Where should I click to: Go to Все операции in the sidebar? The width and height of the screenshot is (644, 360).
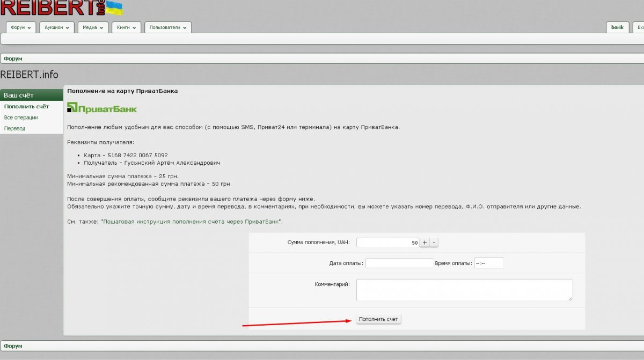(x=21, y=117)
